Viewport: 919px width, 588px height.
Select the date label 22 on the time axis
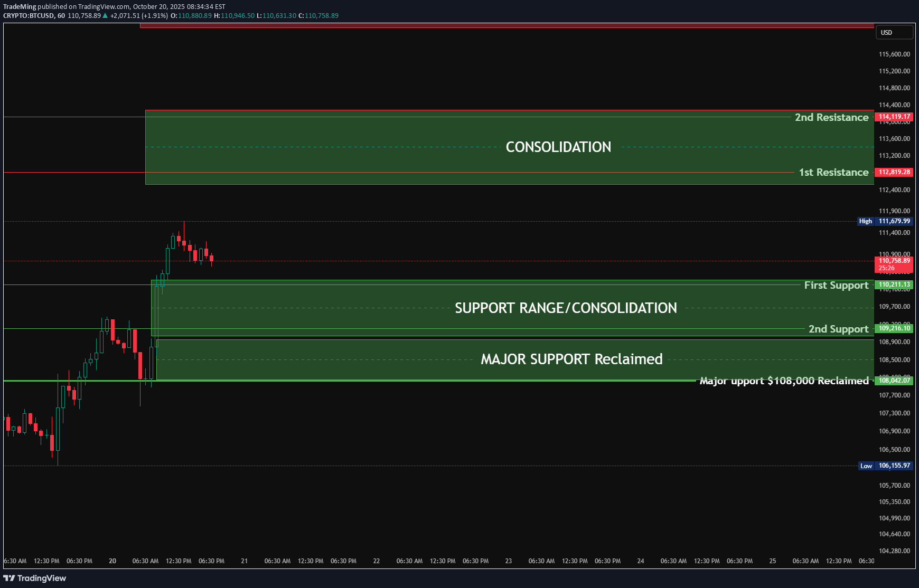(x=376, y=561)
